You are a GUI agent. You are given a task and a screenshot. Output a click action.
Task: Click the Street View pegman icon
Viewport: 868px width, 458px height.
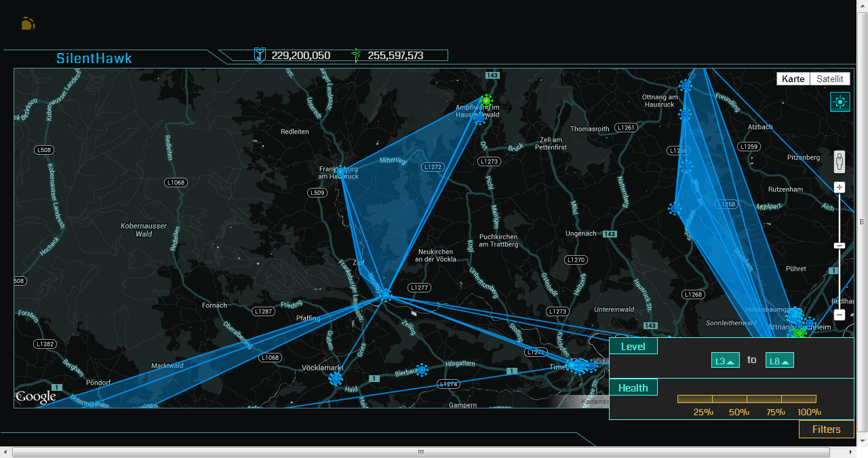click(840, 163)
